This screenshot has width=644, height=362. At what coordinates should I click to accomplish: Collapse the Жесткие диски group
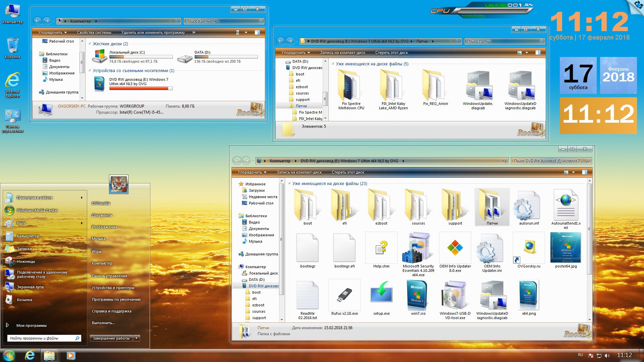90,44
